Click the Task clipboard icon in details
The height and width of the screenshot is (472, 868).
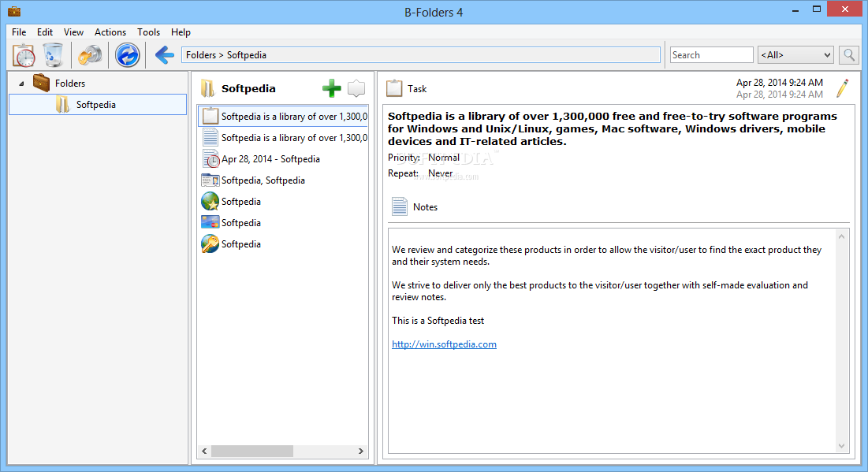click(394, 88)
